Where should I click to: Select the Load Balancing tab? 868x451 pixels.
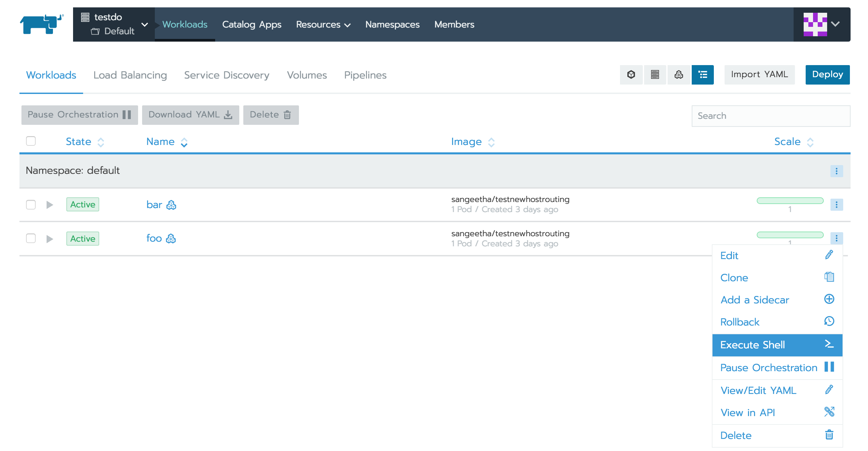130,75
